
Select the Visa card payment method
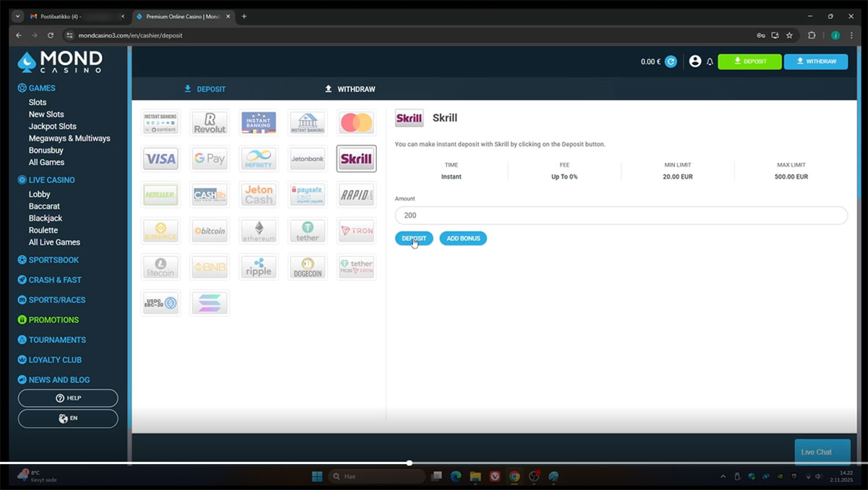point(161,159)
